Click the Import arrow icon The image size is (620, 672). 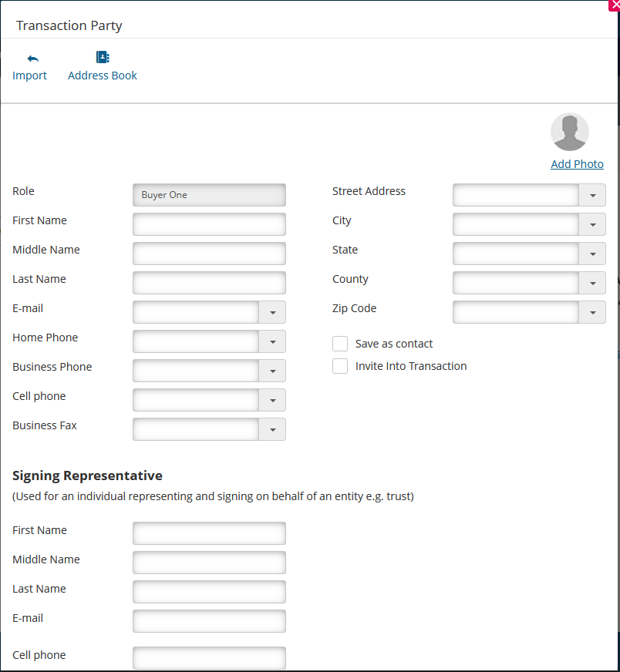pos(31,57)
